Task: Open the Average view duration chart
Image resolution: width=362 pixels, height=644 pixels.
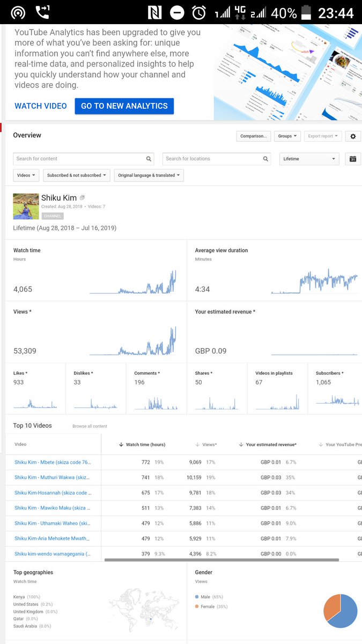Action: (275, 270)
